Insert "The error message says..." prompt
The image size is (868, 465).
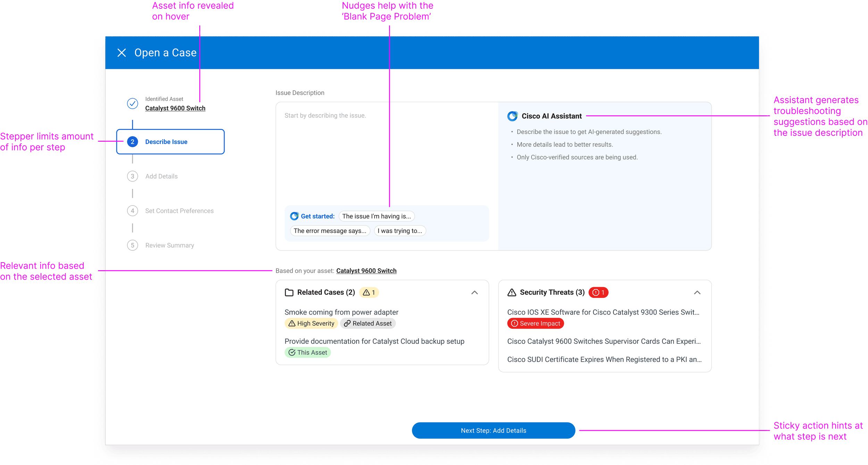[330, 231]
